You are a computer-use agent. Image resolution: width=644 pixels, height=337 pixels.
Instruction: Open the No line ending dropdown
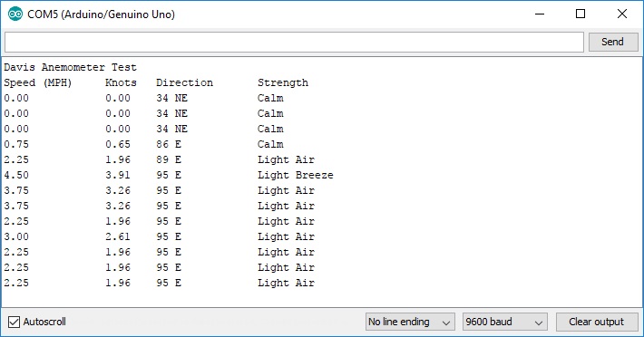410,322
